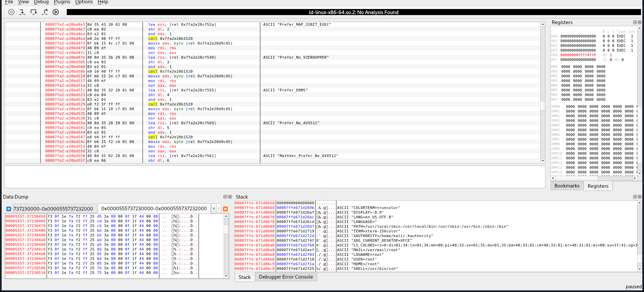Click Registers horizontal scrollbar right arrow
644x292 pixels.
[635, 178]
